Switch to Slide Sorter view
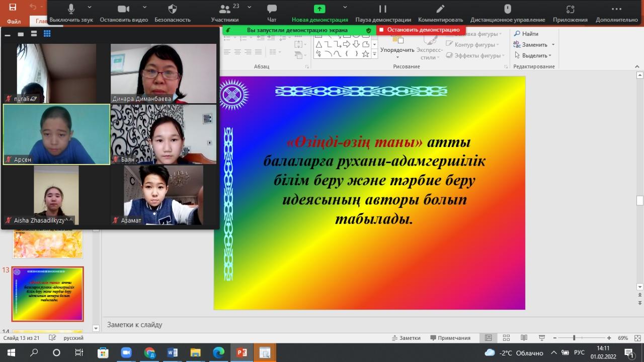644x362 pixels. pos(506,338)
